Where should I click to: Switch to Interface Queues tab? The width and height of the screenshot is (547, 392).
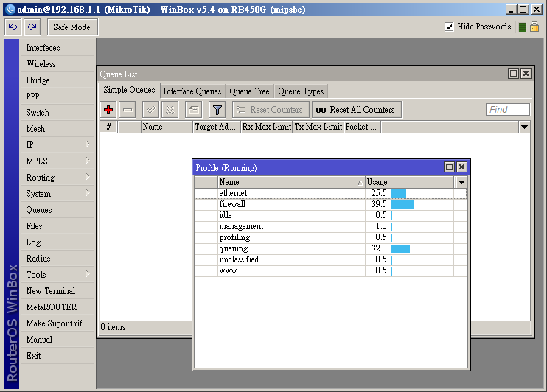coord(192,91)
